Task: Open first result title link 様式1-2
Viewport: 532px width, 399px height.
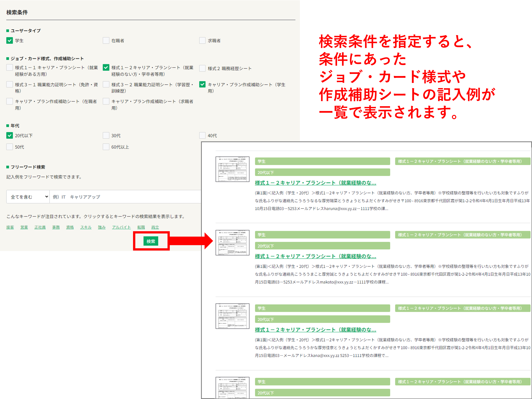Action: tap(315, 183)
